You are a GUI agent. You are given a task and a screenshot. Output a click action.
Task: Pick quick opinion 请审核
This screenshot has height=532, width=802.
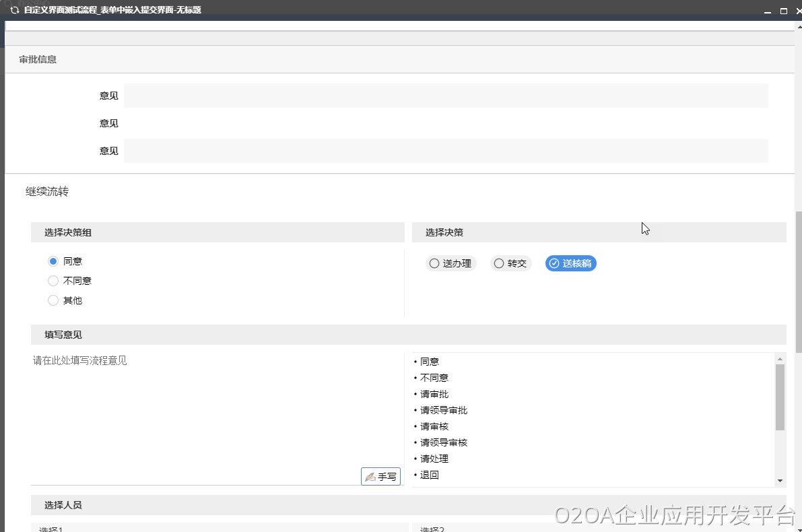click(x=434, y=426)
